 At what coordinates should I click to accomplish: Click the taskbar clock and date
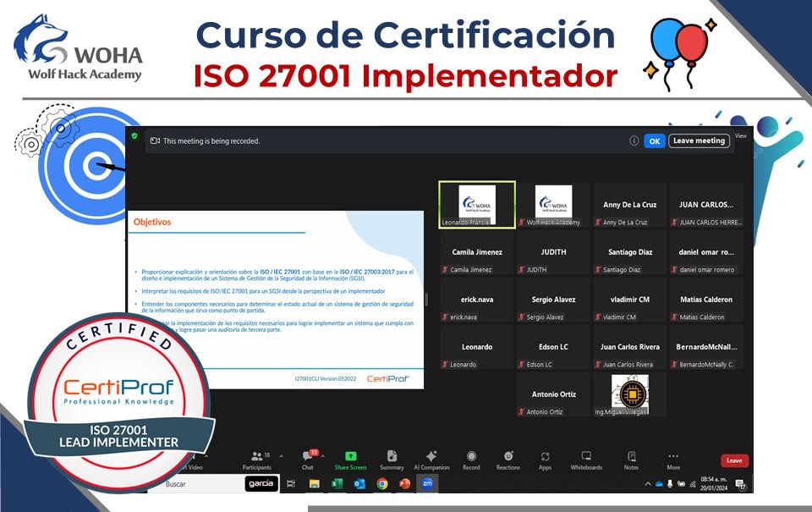[x=714, y=483]
